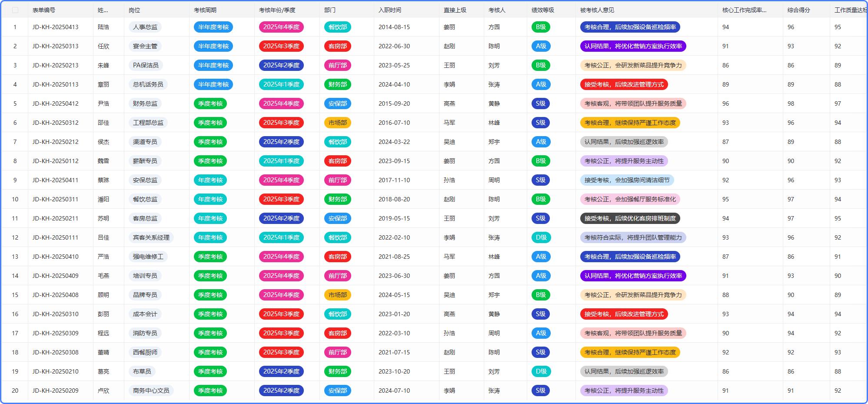Click the 年度考核 tag in 蔡琳's row
Screen dimensions: 868x404
pos(210,180)
